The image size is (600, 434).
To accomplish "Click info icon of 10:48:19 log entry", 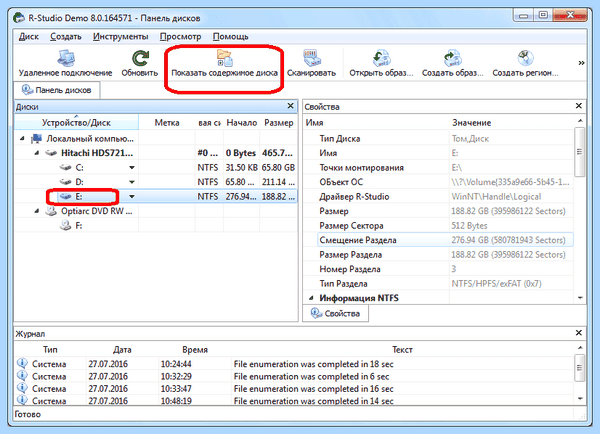I will 22,400.
